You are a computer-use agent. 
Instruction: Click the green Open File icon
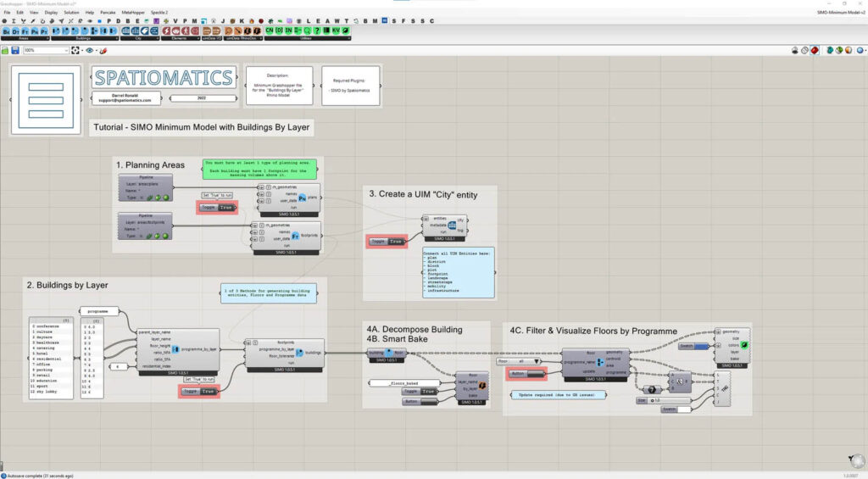click(5, 50)
